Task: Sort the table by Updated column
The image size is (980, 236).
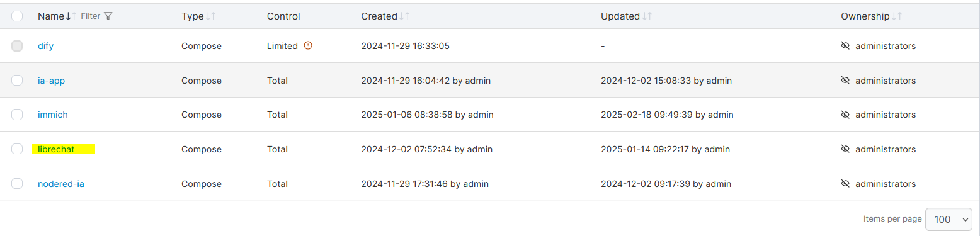Action: pyautogui.click(x=626, y=16)
